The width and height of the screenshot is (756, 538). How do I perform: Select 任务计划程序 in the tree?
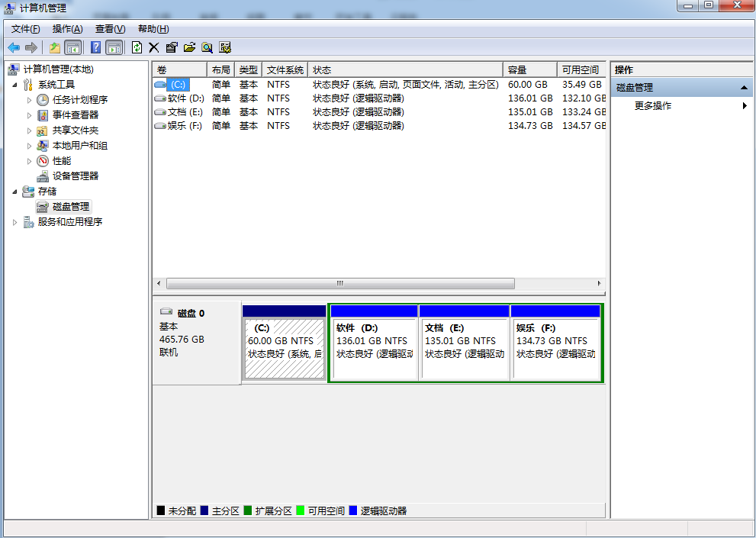coord(79,100)
